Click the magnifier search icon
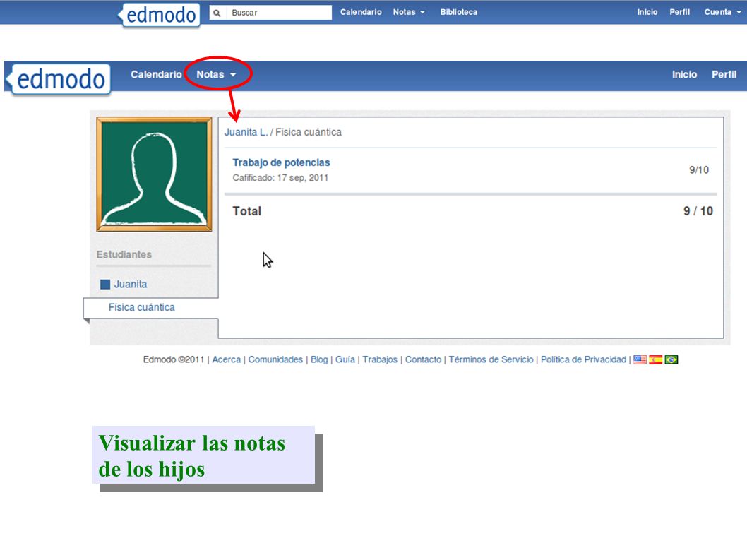This screenshot has height=560, width=747. pyautogui.click(x=217, y=13)
